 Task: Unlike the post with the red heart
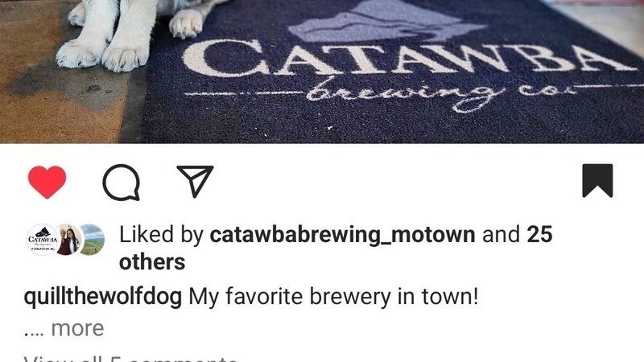[x=47, y=182]
